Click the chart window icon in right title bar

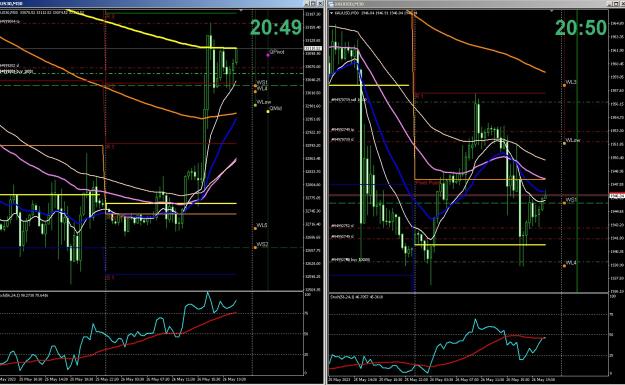331,4
